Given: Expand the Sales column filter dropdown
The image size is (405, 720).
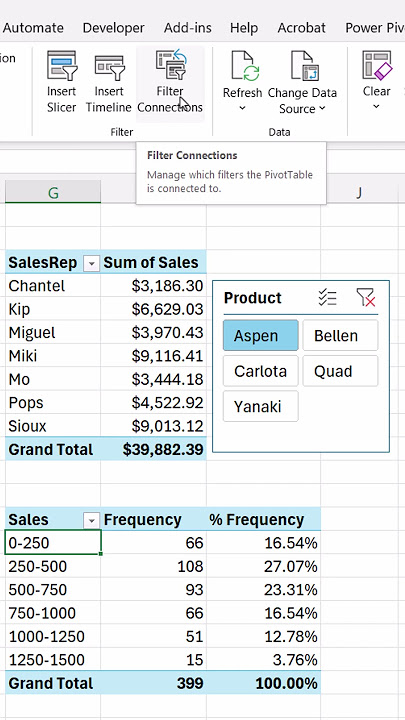Looking at the screenshot, I should pos(92,520).
